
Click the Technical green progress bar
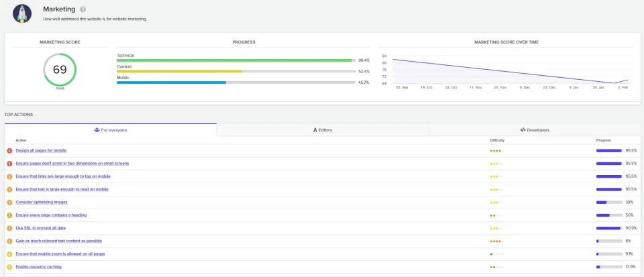click(x=235, y=60)
